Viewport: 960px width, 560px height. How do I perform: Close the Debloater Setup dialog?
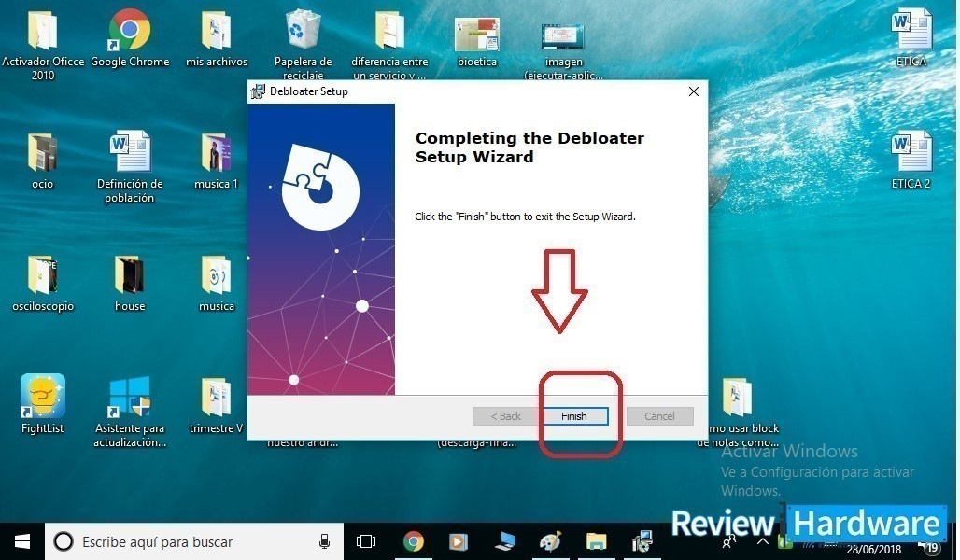pos(693,91)
